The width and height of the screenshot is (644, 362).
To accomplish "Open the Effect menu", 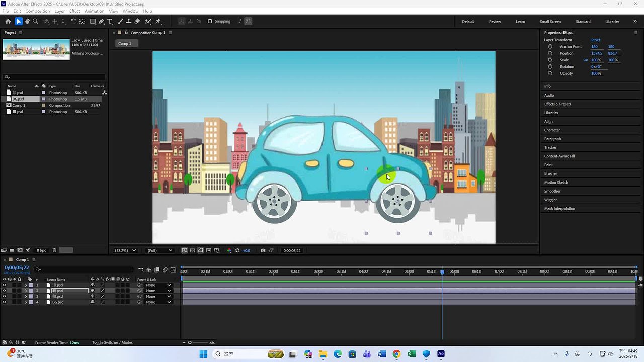I will tap(74, 11).
